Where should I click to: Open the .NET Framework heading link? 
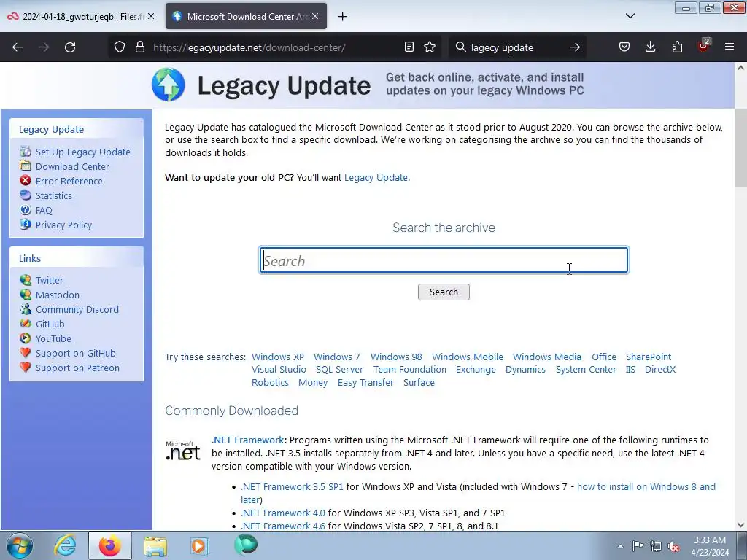point(248,440)
